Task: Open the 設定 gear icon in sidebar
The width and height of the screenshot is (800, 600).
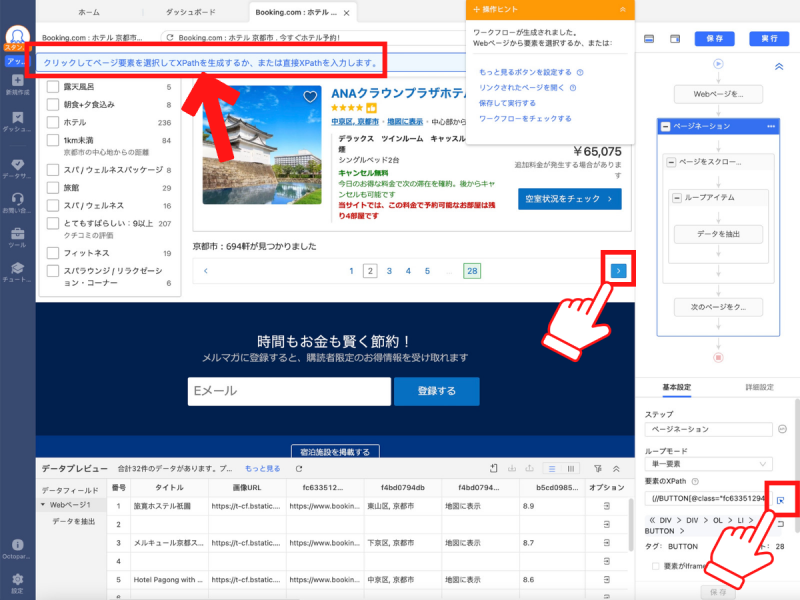Action: pyautogui.click(x=17, y=579)
